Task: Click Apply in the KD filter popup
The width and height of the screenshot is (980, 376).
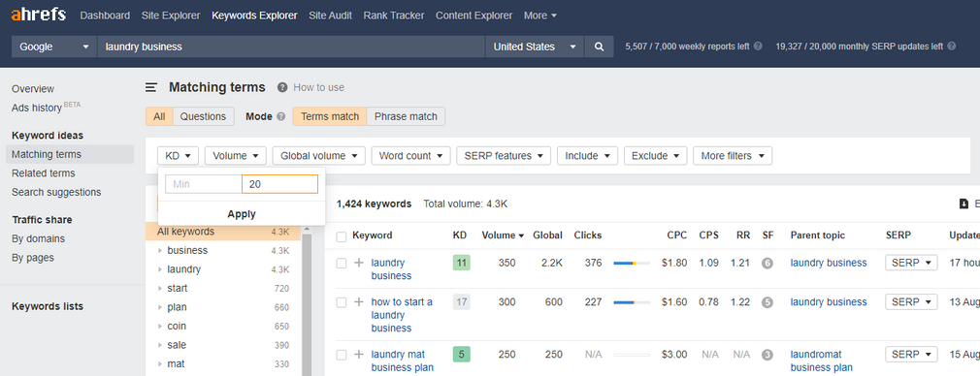Action: tap(242, 213)
